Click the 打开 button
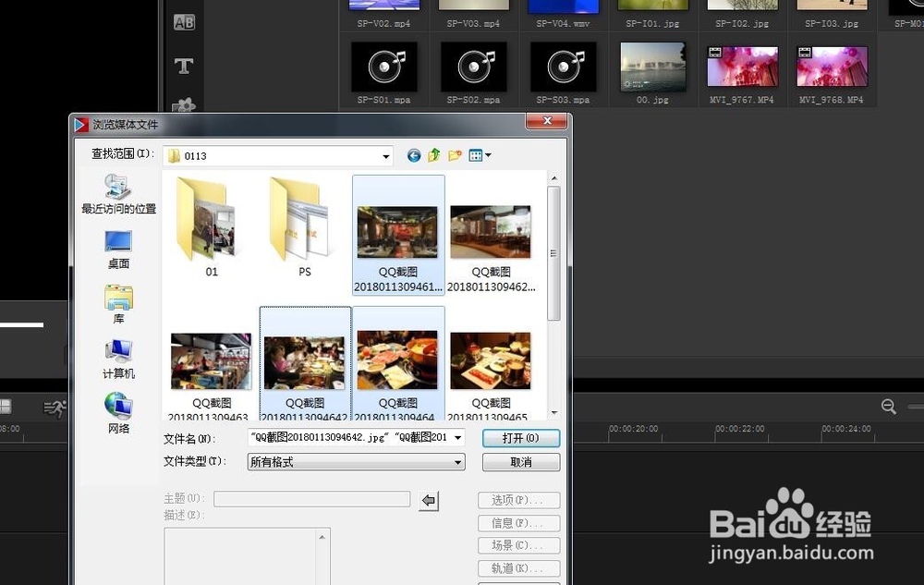This screenshot has width=924, height=585. tap(521, 438)
